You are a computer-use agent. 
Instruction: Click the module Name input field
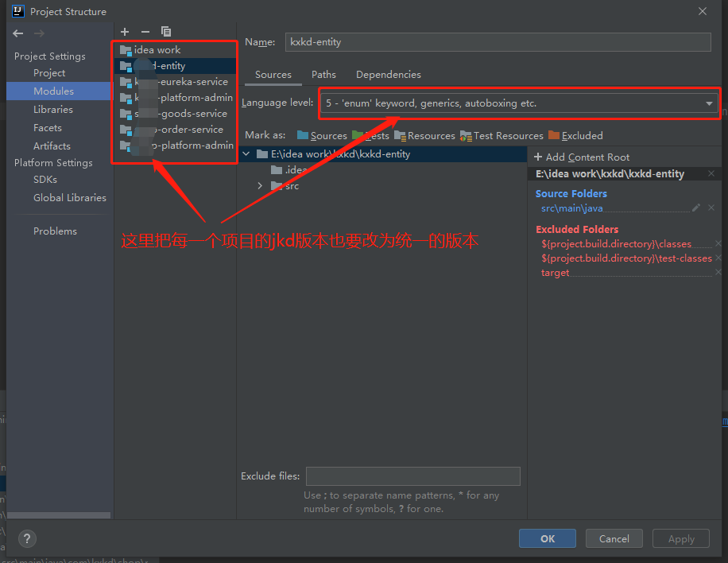(x=498, y=42)
